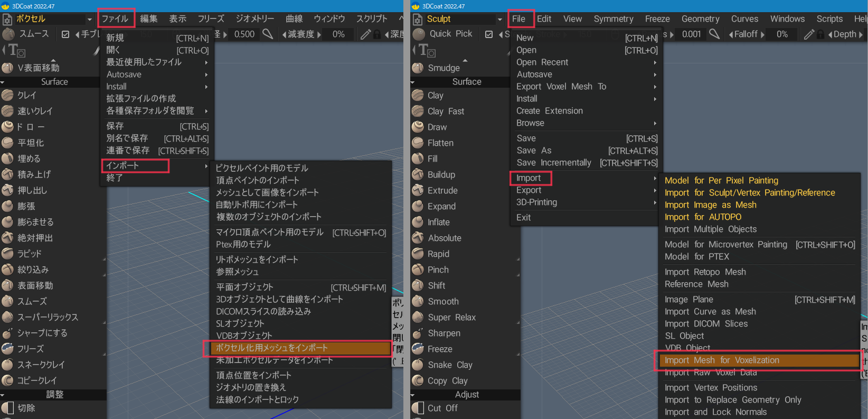This screenshot has height=419, width=868.
Task: Toggle the lock icon before Depth in English toolbar
Action: point(820,34)
